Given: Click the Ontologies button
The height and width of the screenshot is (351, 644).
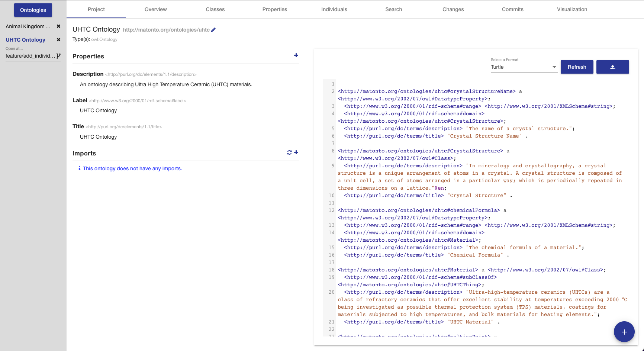Looking at the screenshot, I should coord(33,10).
